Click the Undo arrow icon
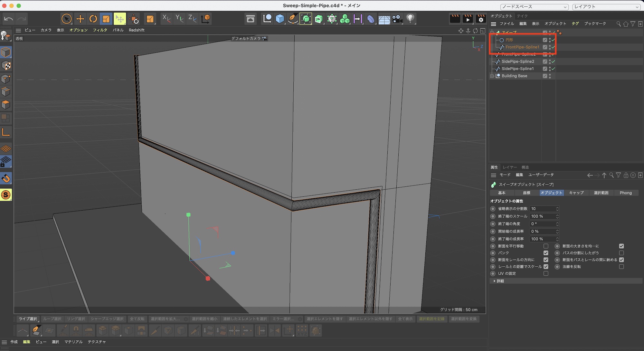The width and height of the screenshot is (644, 351). point(8,19)
